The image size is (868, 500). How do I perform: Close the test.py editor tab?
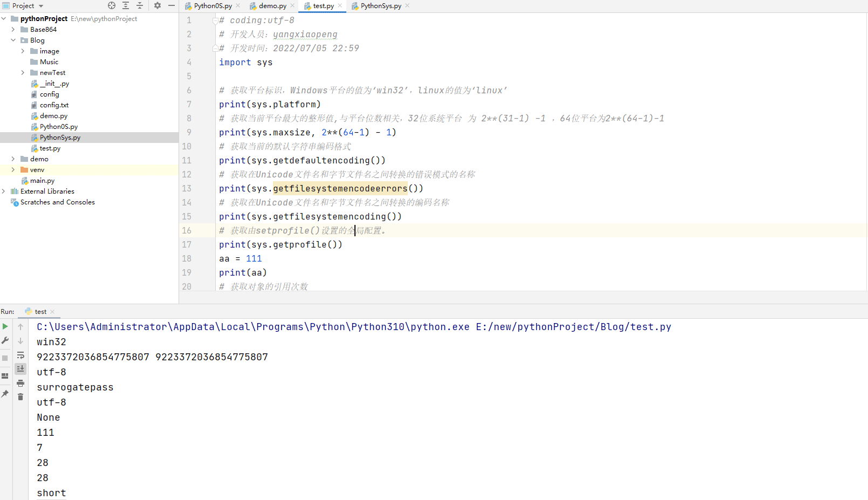[x=340, y=6]
